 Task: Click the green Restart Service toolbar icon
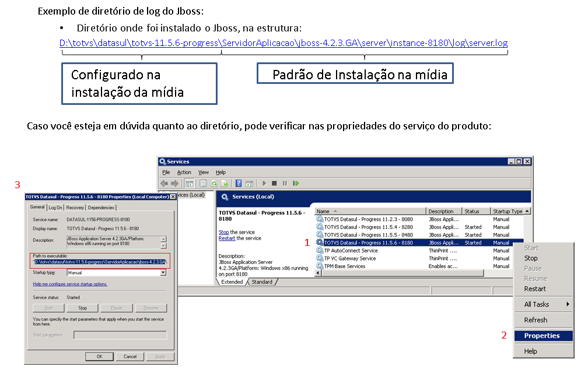point(296,184)
